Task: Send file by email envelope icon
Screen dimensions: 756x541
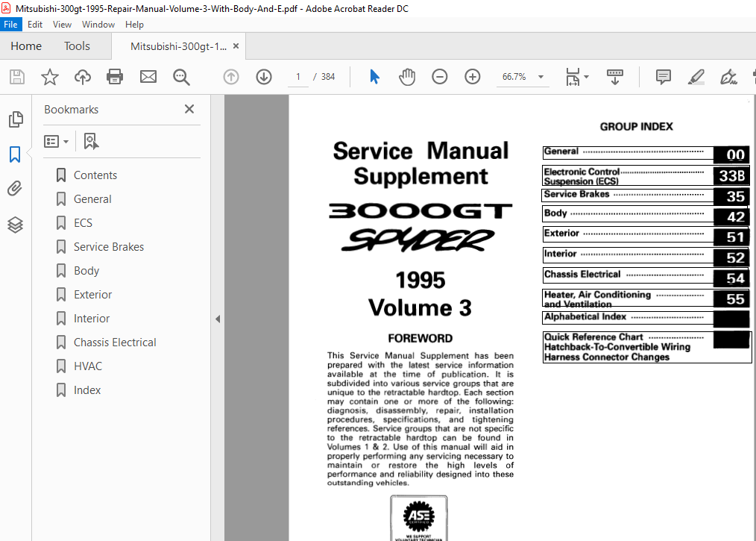Action: (148, 77)
